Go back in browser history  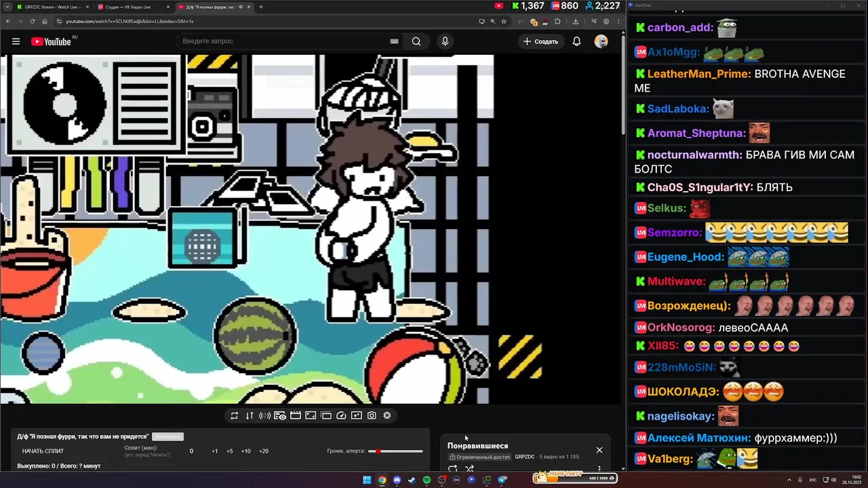(8, 21)
